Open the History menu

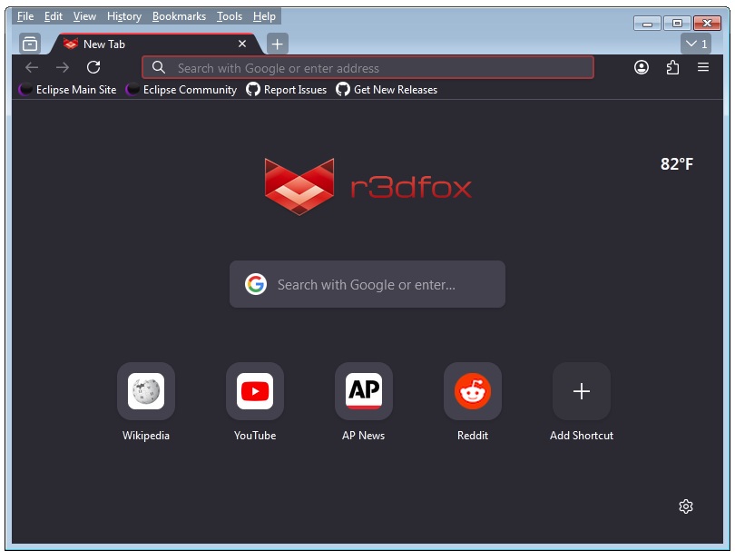click(x=123, y=16)
